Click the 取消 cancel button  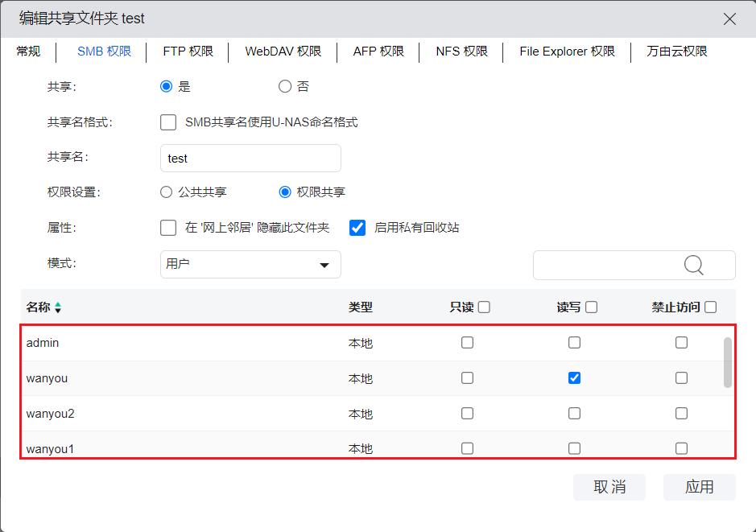click(609, 487)
